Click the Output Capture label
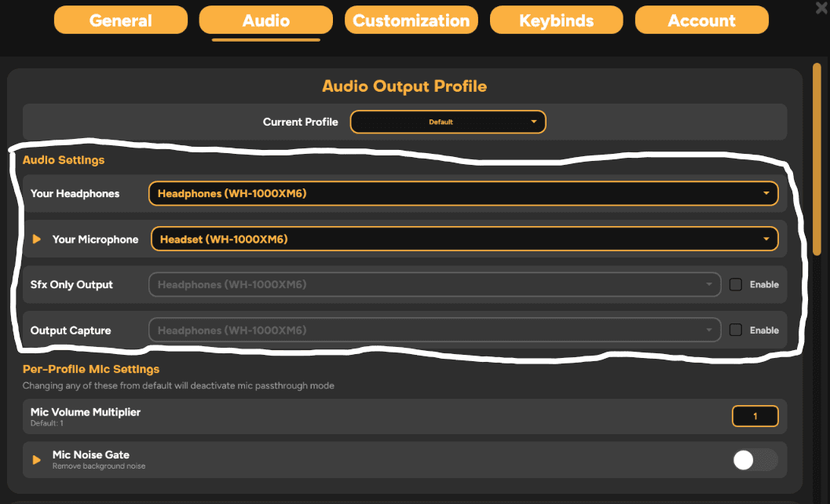This screenshot has height=504, width=830. point(71,331)
